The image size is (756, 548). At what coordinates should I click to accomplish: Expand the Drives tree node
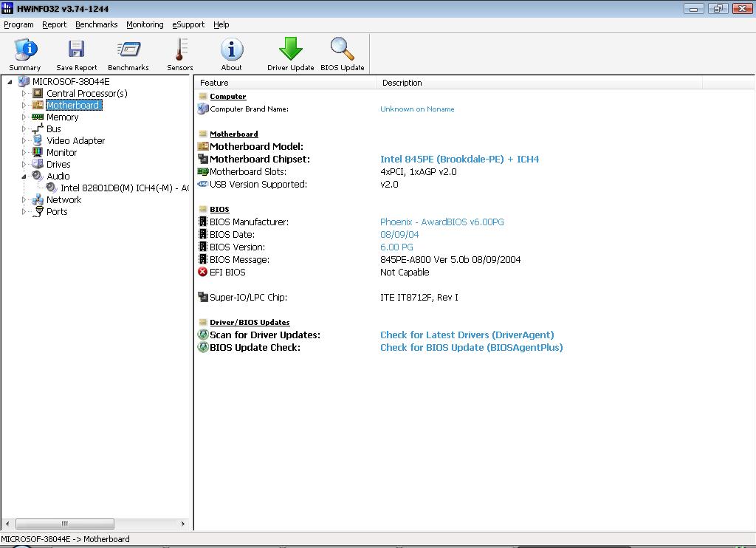point(24,164)
